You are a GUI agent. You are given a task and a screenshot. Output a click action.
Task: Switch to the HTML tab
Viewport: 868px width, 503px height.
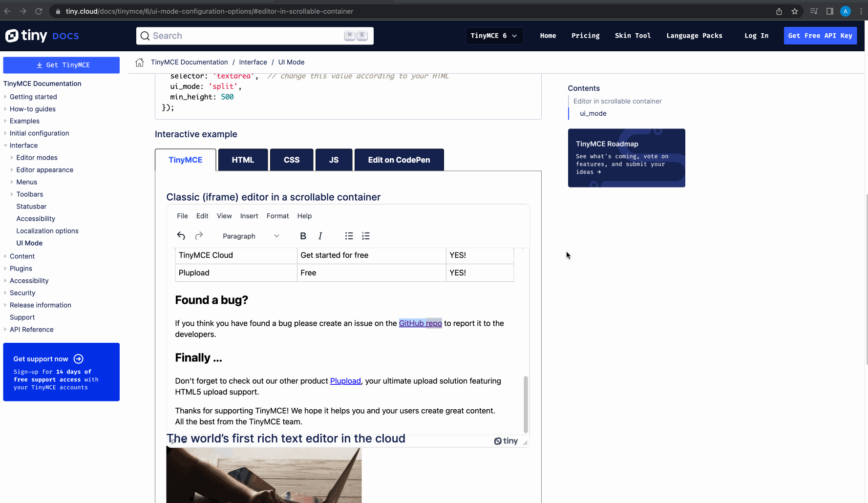pos(243,160)
